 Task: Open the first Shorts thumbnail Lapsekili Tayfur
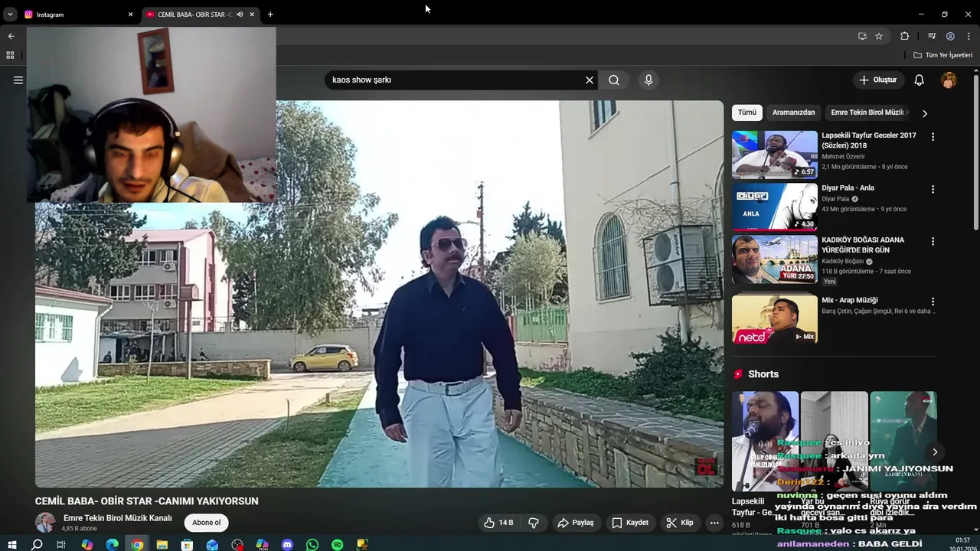pos(765,441)
